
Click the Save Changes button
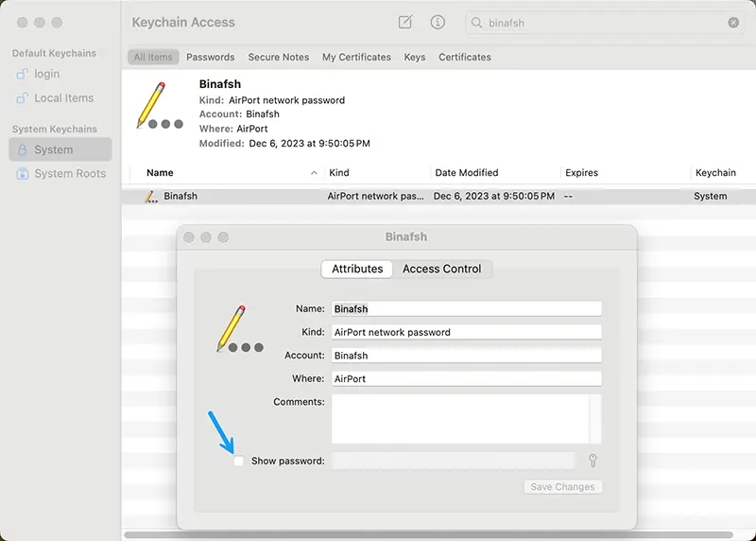click(x=562, y=487)
